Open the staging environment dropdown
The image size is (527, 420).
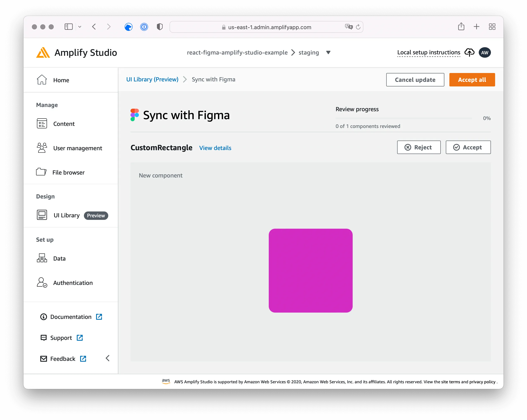pos(329,52)
